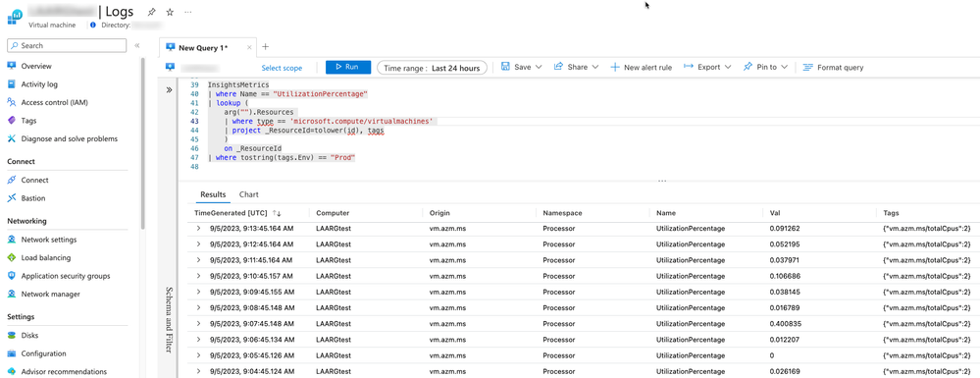Favorite this resource using the star icon

pos(170,12)
